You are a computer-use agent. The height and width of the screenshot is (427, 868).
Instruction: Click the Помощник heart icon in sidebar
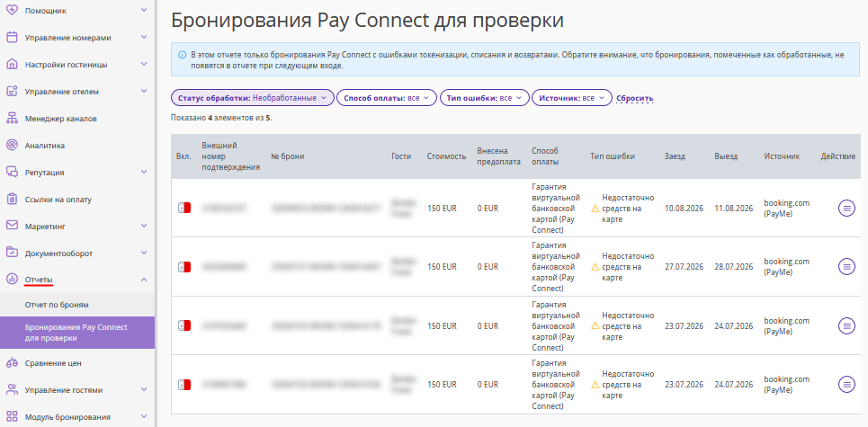click(x=12, y=11)
